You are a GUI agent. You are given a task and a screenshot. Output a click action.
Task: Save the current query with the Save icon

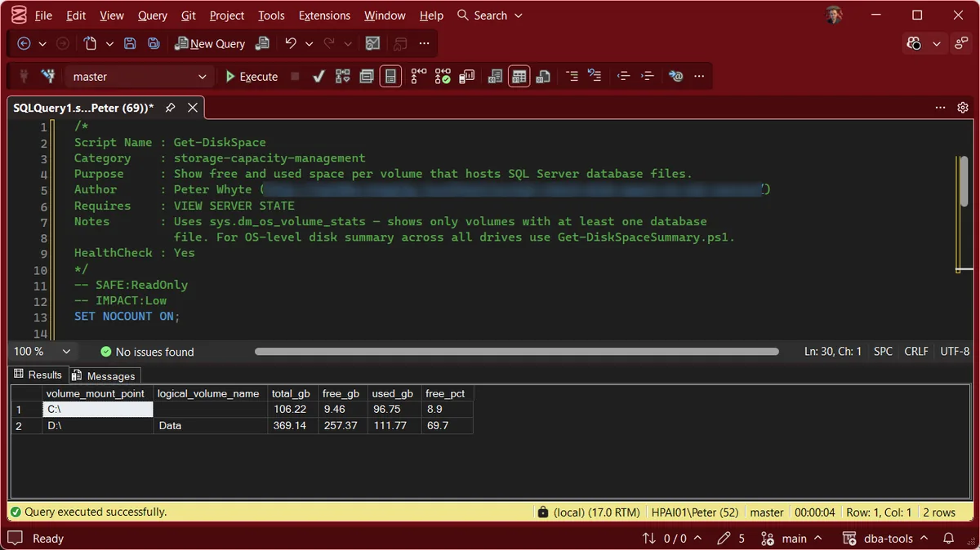(x=130, y=44)
